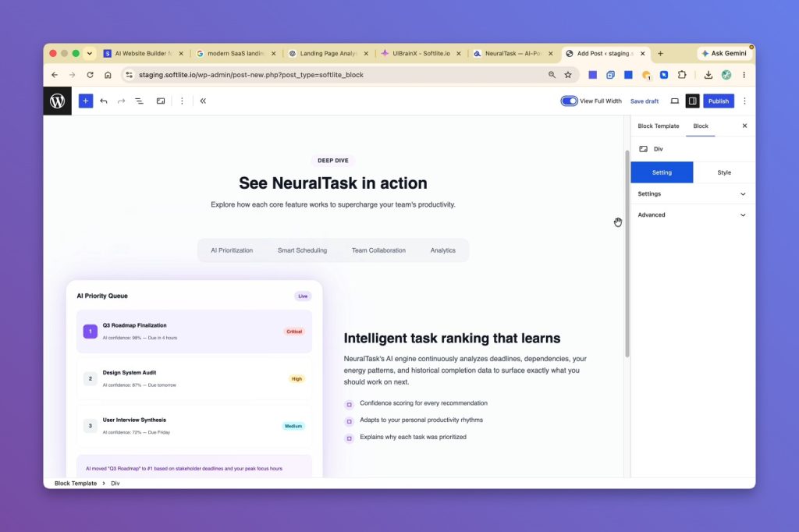This screenshot has width=799, height=532.
Task: Click the editor canvas vertical scrollbar
Action: [627, 254]
